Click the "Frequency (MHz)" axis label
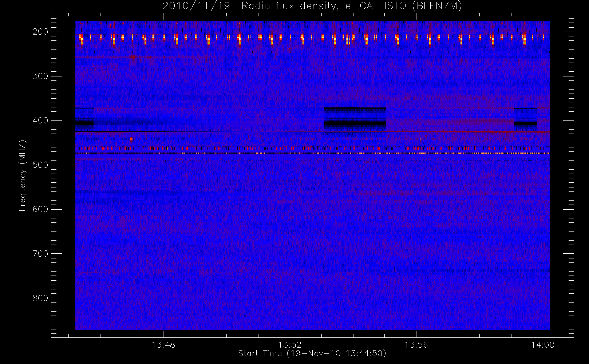 coord(23,175)
